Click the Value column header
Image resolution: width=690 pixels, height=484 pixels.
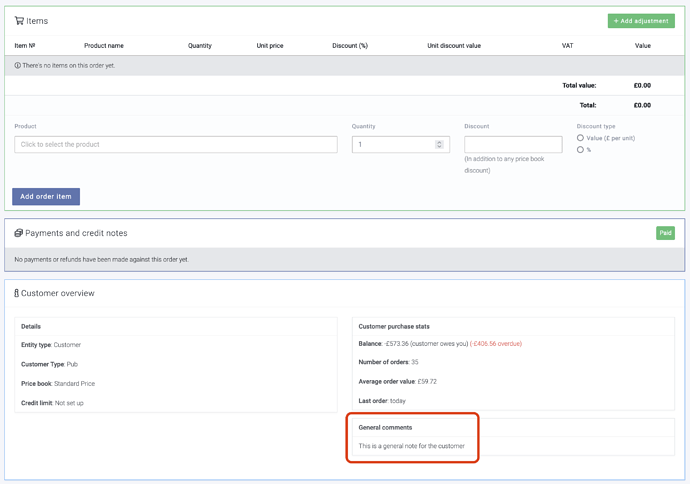click(643, 45)
